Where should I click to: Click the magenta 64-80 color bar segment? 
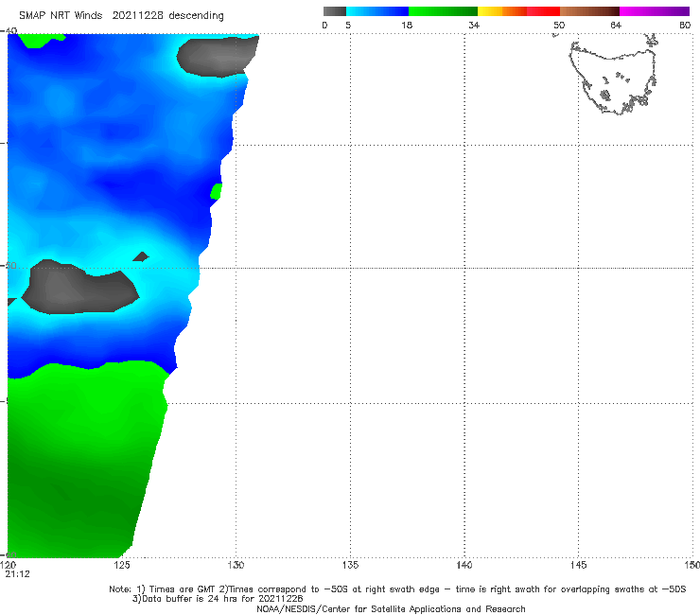(655, 11)
